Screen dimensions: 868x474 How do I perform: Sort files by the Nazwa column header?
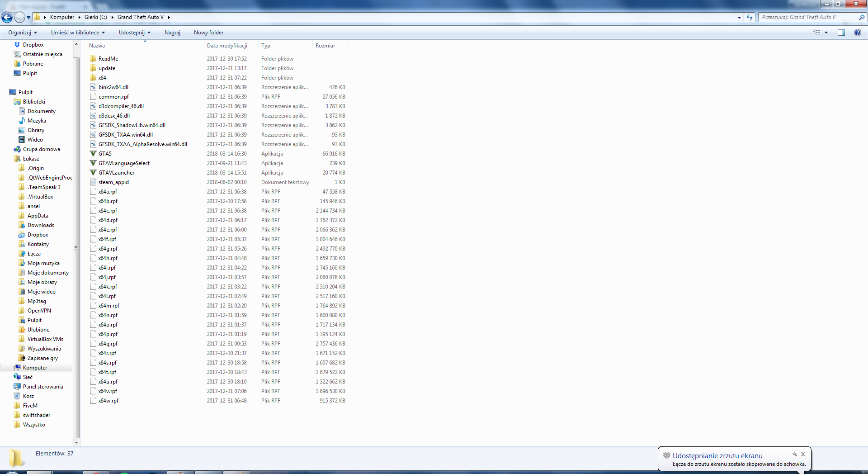tap(145, 46)
